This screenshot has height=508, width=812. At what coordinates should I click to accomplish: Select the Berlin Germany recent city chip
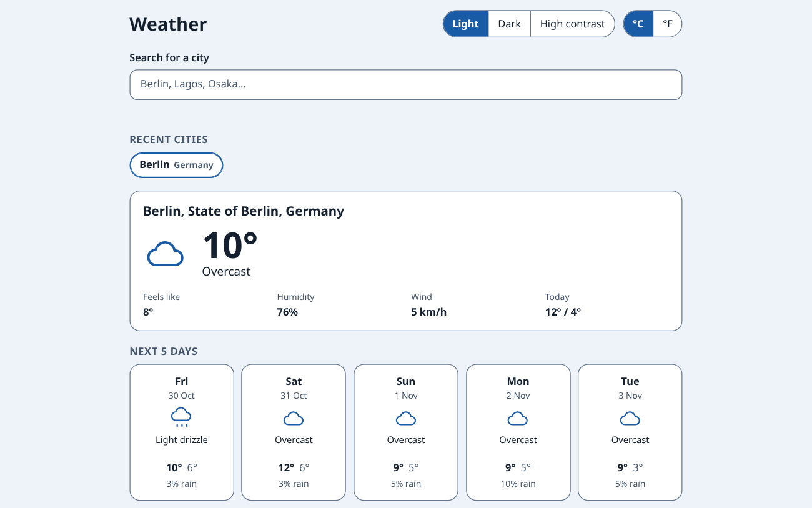(x=176, y=165)
